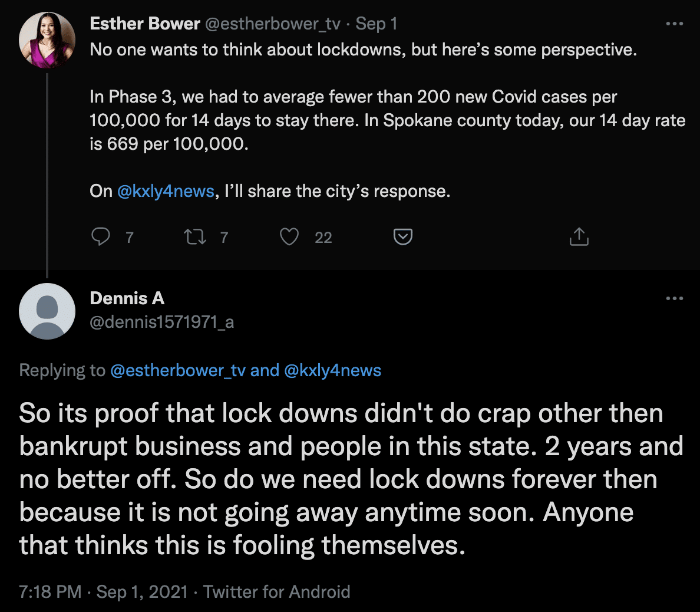The height and width of the screenshot is (612, 700).
Task: Open more options on Dennis A's reply
Action: [674, 298]
